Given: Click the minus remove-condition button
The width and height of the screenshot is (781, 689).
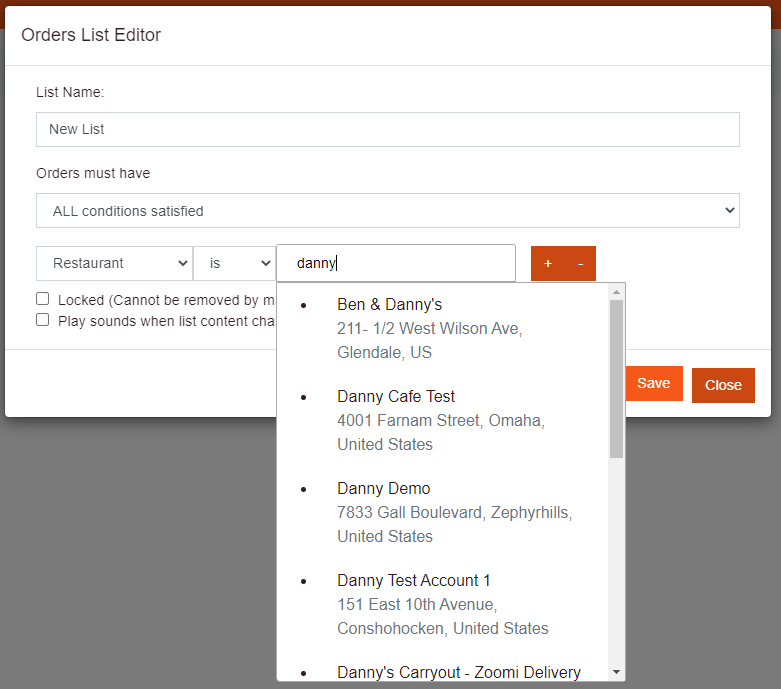Looking at the screenshot, I should 580,263.
